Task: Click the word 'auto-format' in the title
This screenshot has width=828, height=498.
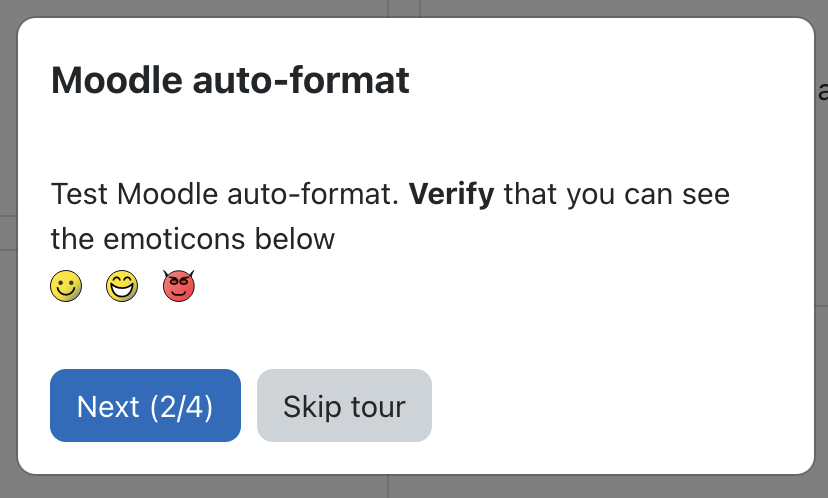Action: [x=301, y=80]
